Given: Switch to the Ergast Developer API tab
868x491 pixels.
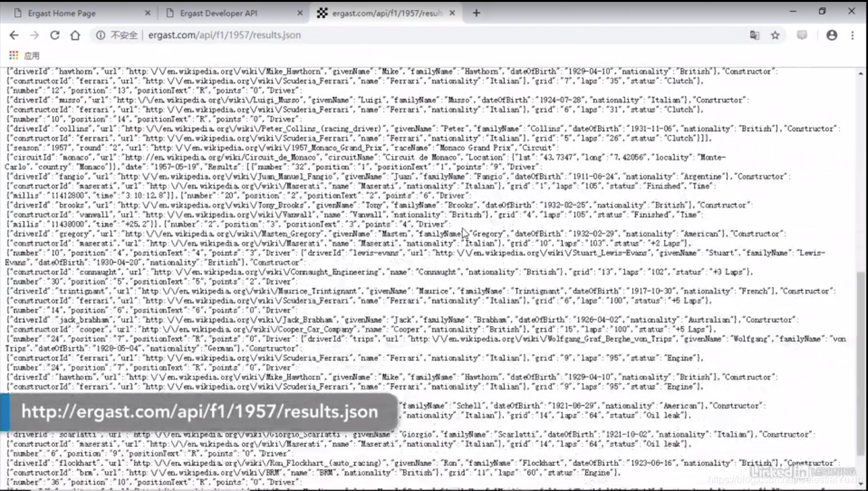Looking at the screenshot, I should [233, 12].
